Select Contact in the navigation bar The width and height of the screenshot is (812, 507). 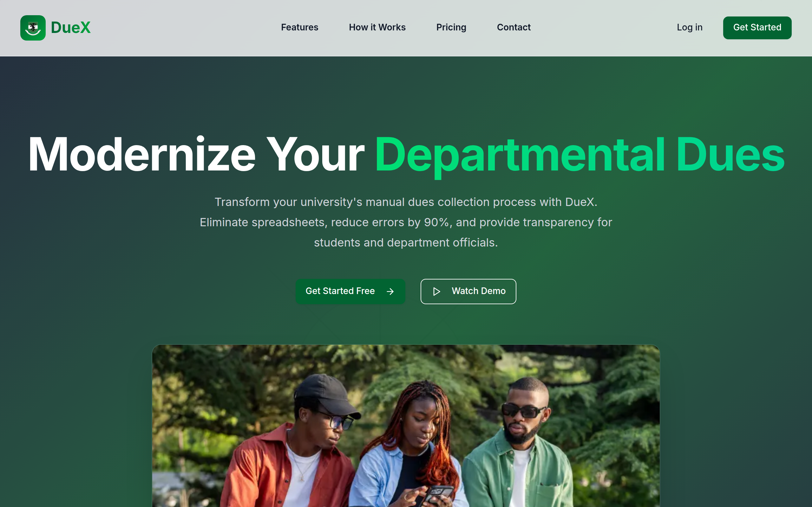[514, 27]
